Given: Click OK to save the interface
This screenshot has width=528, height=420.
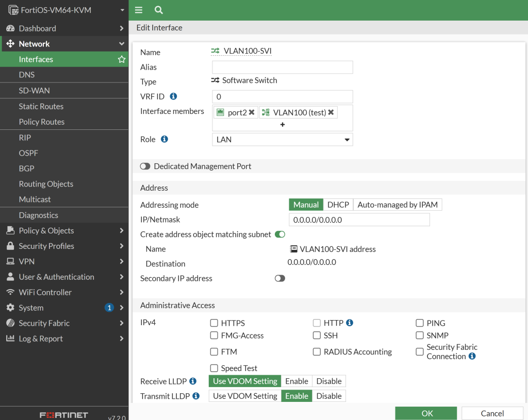Looking at the screenshot, I should pos(426,413).
